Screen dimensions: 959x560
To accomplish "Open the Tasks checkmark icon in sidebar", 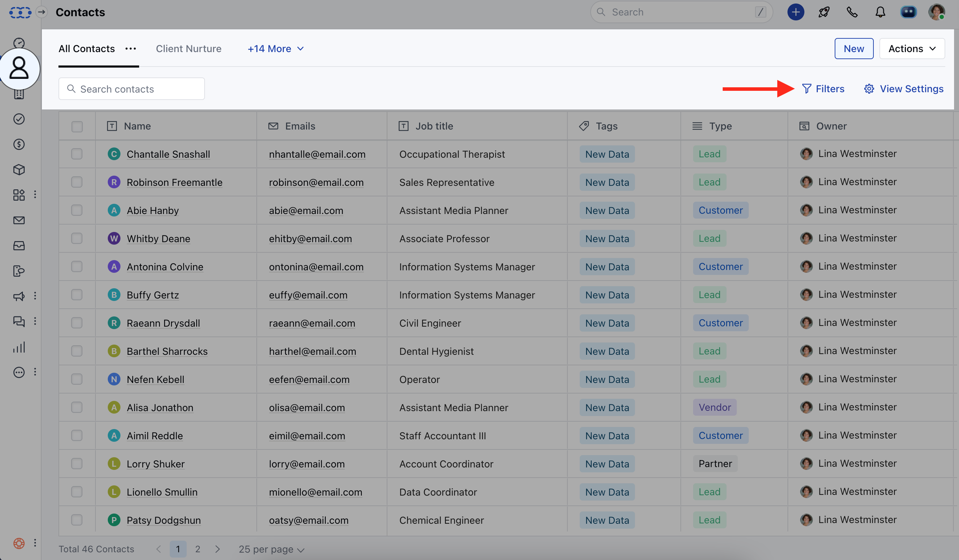I will point(19,119).
